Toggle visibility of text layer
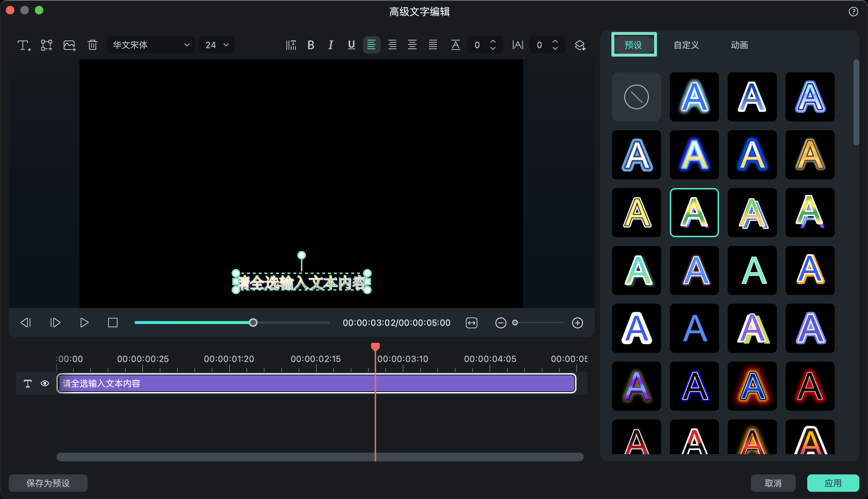 45,383
